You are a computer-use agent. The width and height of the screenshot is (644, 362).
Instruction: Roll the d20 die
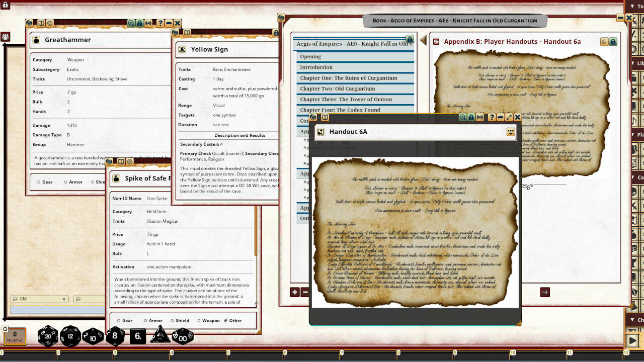[48, 336]
